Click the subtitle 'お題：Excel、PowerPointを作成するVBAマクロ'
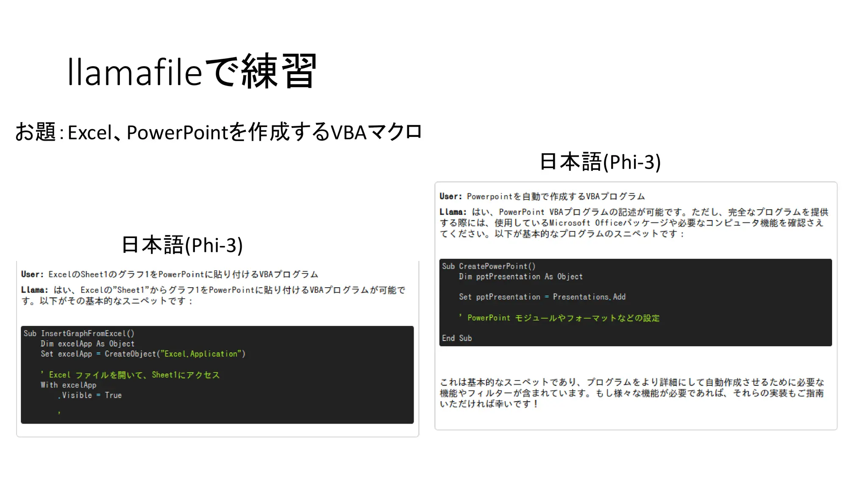The height and width of the screenshot is (488, 868). [x=218, y=132]
